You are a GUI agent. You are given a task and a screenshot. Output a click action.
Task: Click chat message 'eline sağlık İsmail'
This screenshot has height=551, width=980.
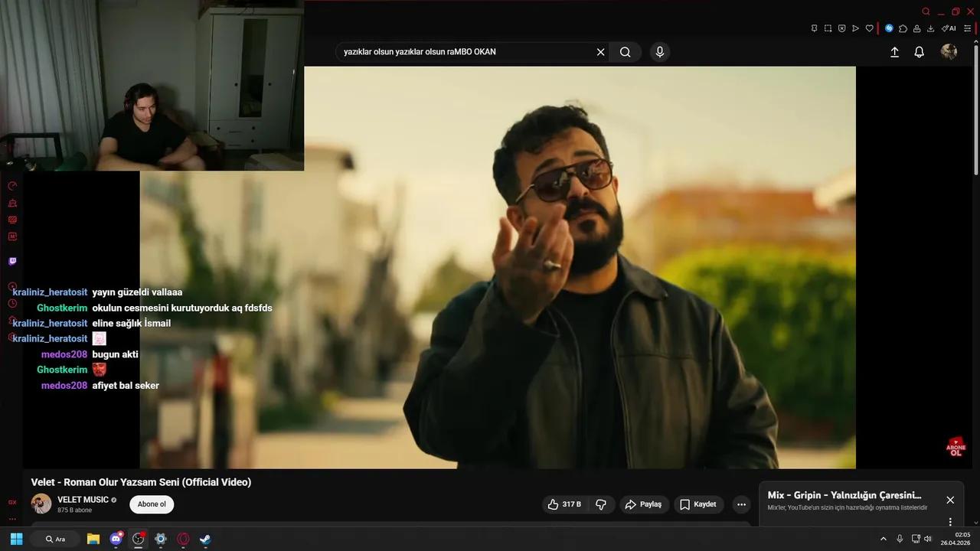point(131,323)
